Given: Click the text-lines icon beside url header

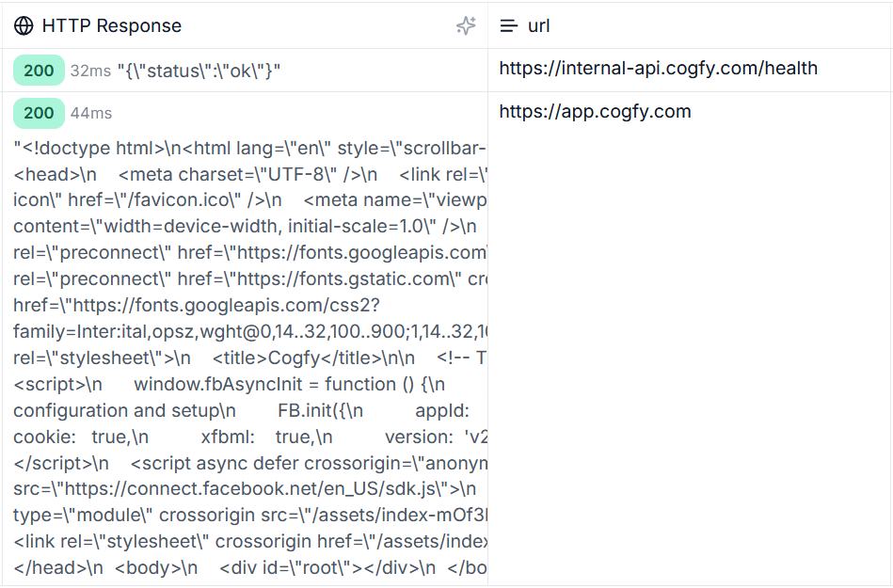Looking at the screenshot, I should tap(508, 25).
